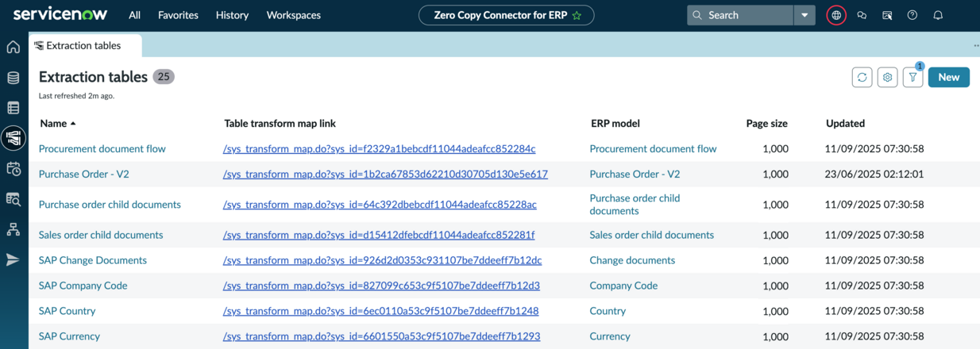Follow transform map link for SAP Change Documents

(382, 260)
